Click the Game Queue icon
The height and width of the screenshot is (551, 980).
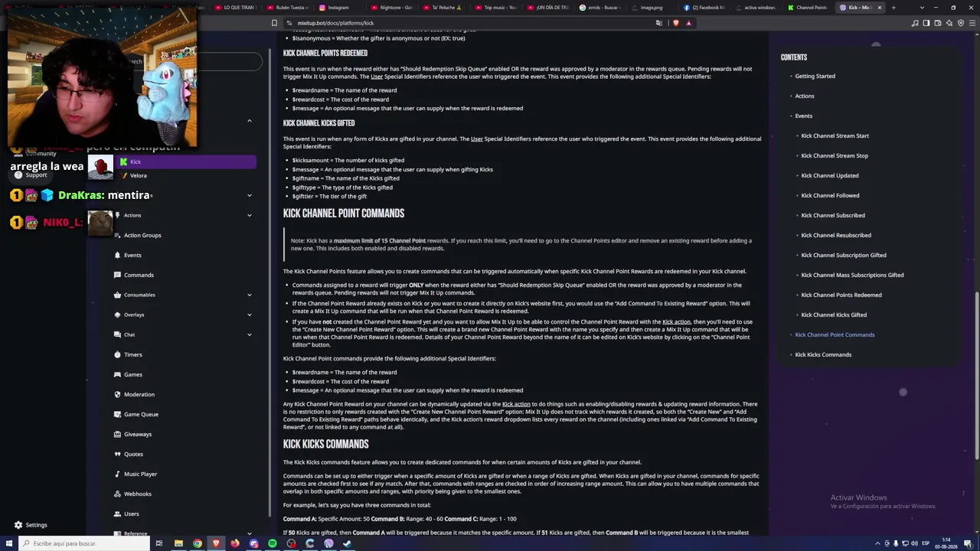tap(117, 414)
